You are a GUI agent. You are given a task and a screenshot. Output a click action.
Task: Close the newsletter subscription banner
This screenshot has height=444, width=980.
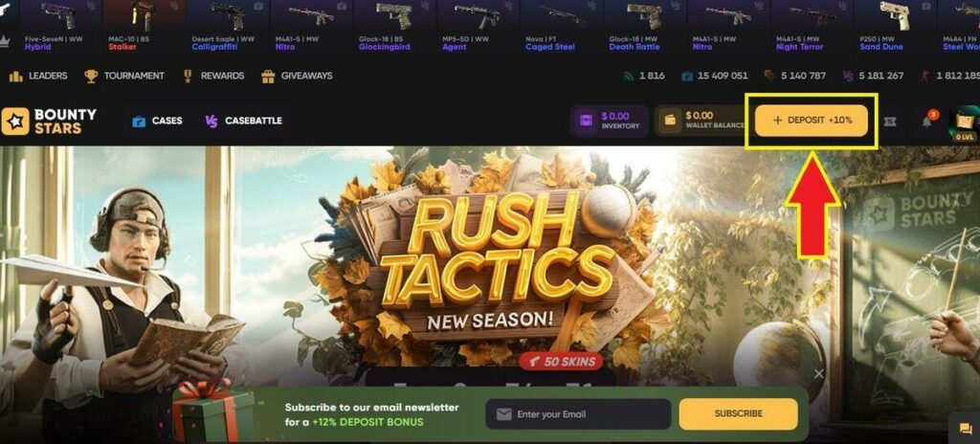[x=819, y=374]
